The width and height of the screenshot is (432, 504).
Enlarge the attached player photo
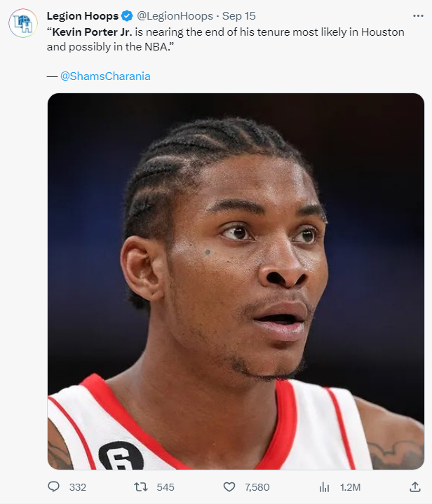236,281
